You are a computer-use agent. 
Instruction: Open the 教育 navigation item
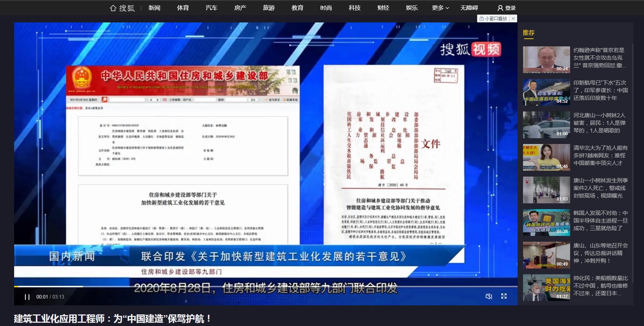(x=297, y=8)
